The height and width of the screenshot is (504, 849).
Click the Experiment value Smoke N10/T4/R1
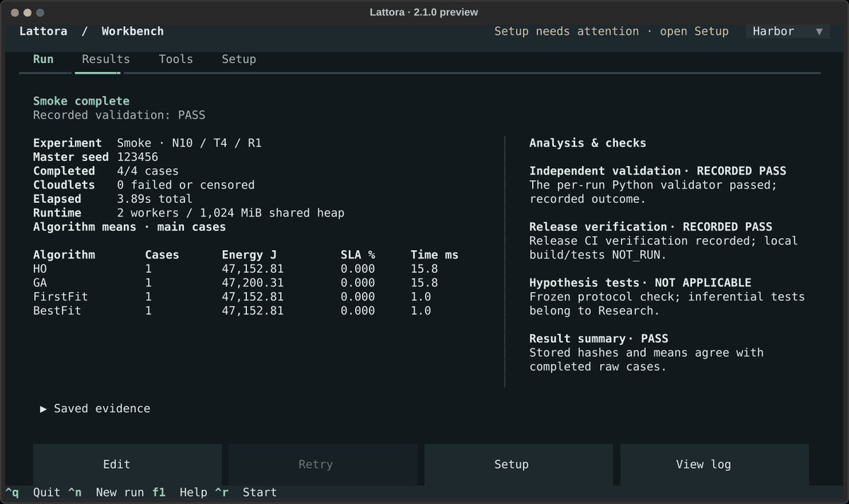click(190, 143)
